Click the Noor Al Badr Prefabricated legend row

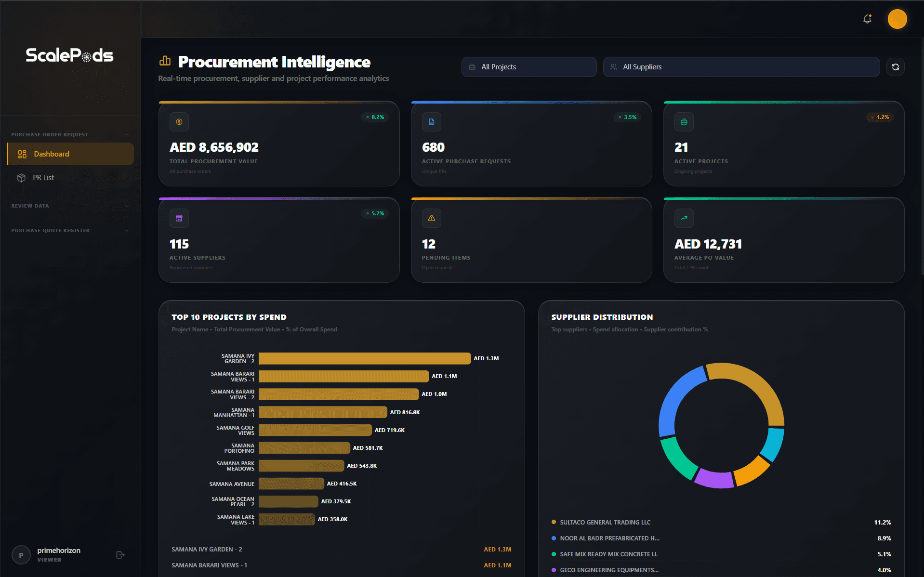click(721, 538)
